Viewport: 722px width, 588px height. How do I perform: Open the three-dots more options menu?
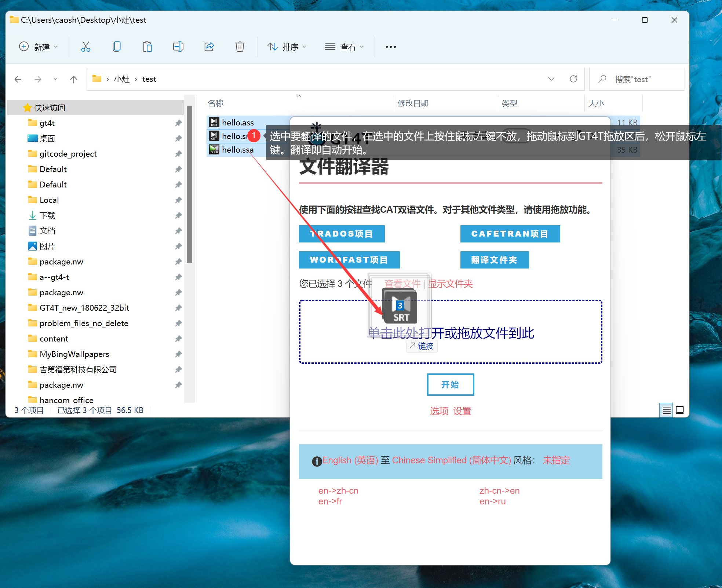click(391, 47)
